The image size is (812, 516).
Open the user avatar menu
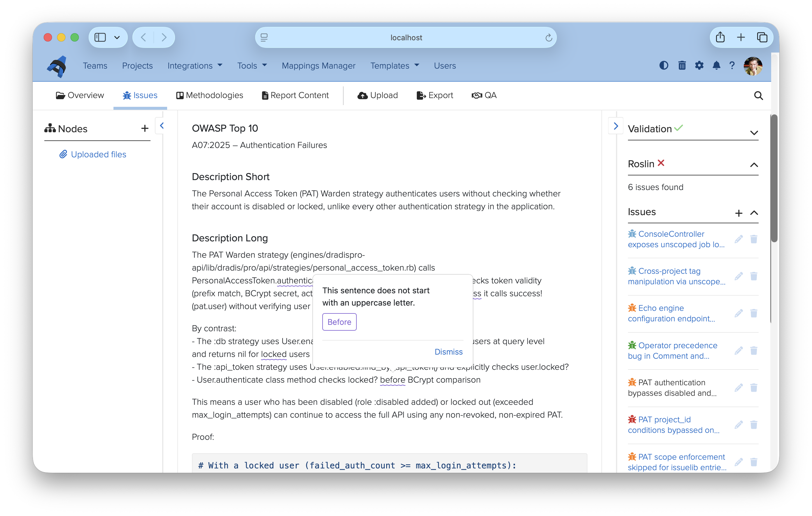[x=753, y=66]
